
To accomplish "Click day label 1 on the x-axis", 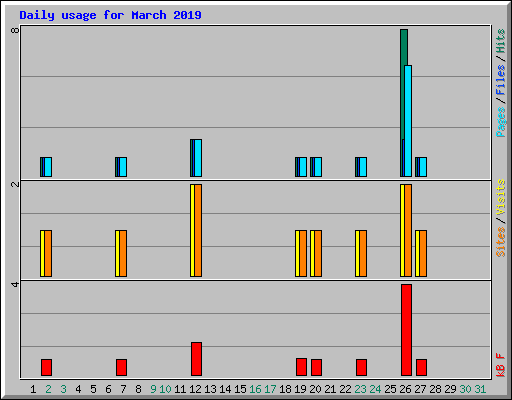I will tap(33, 389).
